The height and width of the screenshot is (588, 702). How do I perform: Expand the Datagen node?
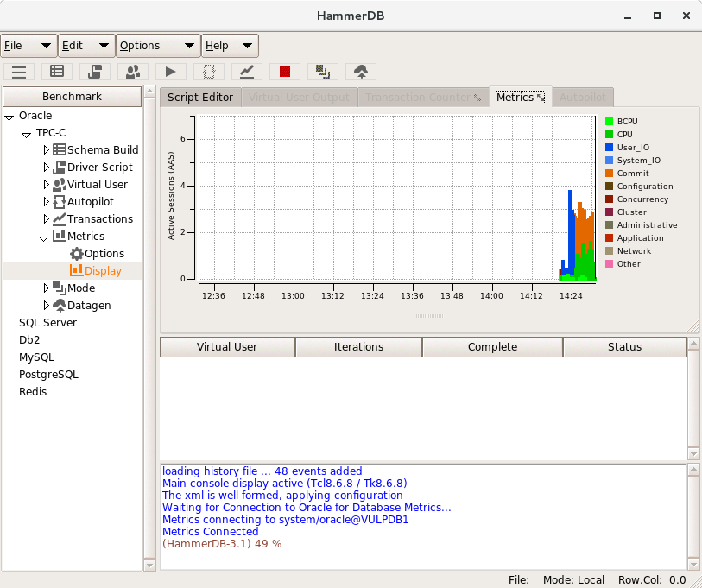tap(46, 306)
